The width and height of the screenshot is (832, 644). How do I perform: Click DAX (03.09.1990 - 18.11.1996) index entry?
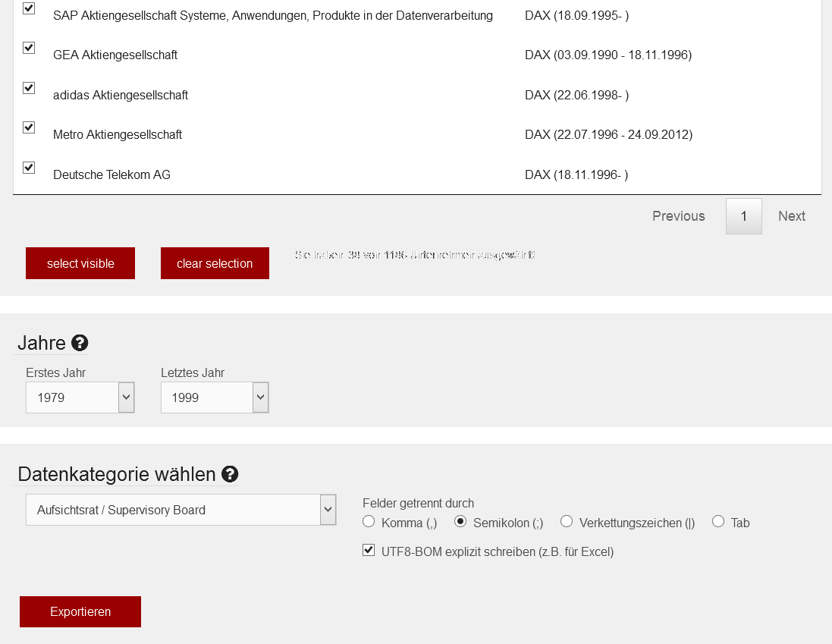[x=608, y=55]
